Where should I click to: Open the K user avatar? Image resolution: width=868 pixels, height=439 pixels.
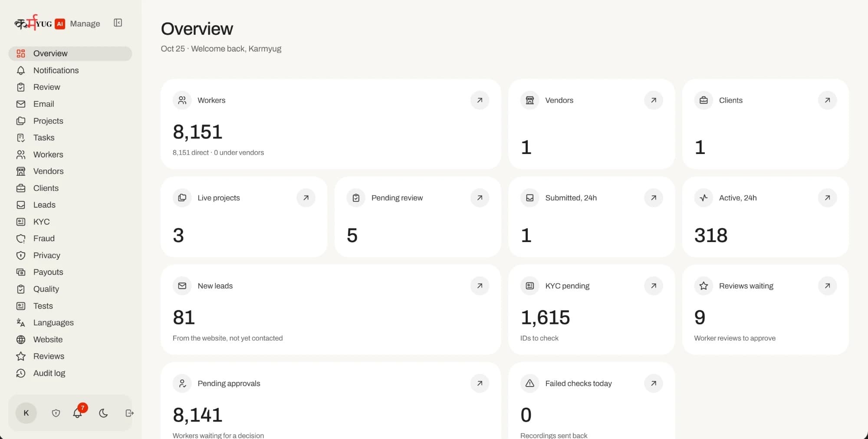26,413
